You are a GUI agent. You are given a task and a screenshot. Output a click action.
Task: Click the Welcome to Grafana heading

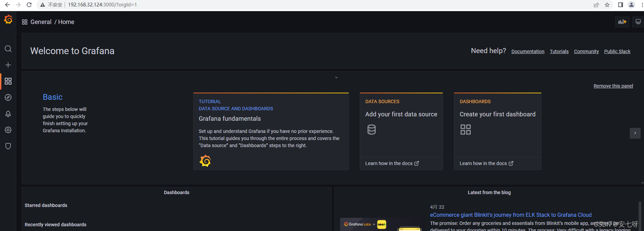(72, 51)
